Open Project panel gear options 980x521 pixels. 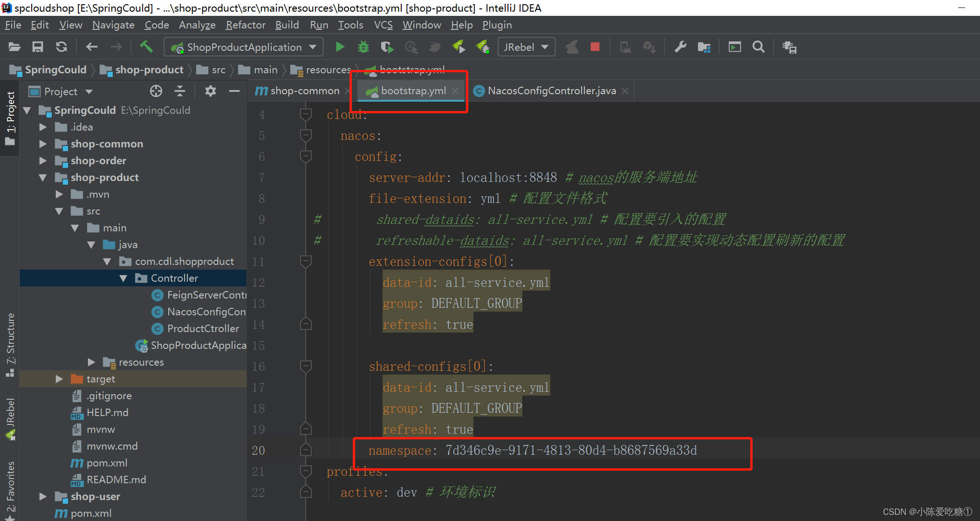tap(210, 91)
